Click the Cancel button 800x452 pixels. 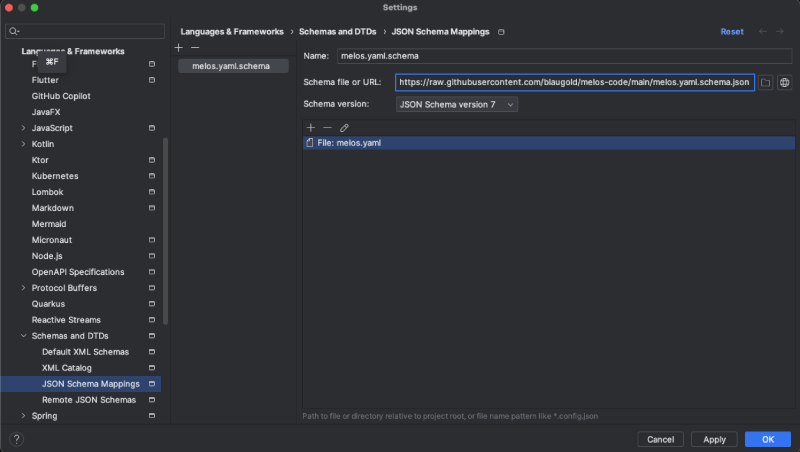pos(660,439)
